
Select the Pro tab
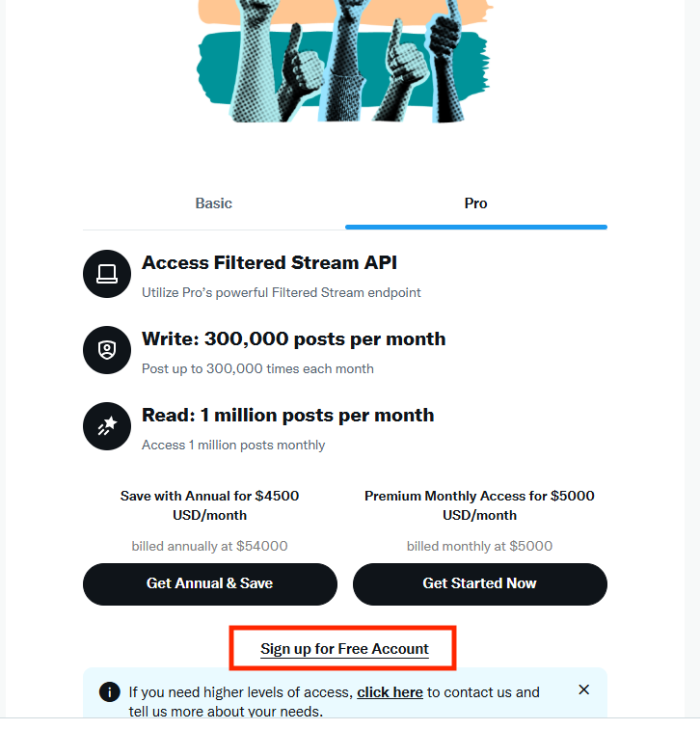click(x=475, y=203)
